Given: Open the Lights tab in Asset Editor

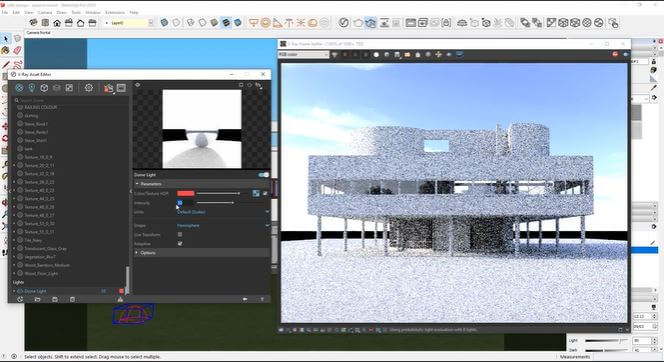Looking at the screenshot, I should pyautogui.click(x=32, y=88).
